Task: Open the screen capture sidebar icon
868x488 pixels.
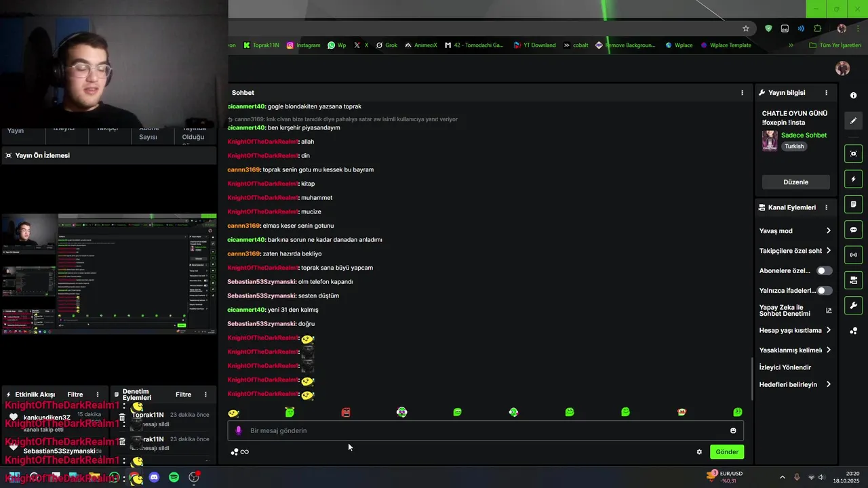Action: click(853, 154)
